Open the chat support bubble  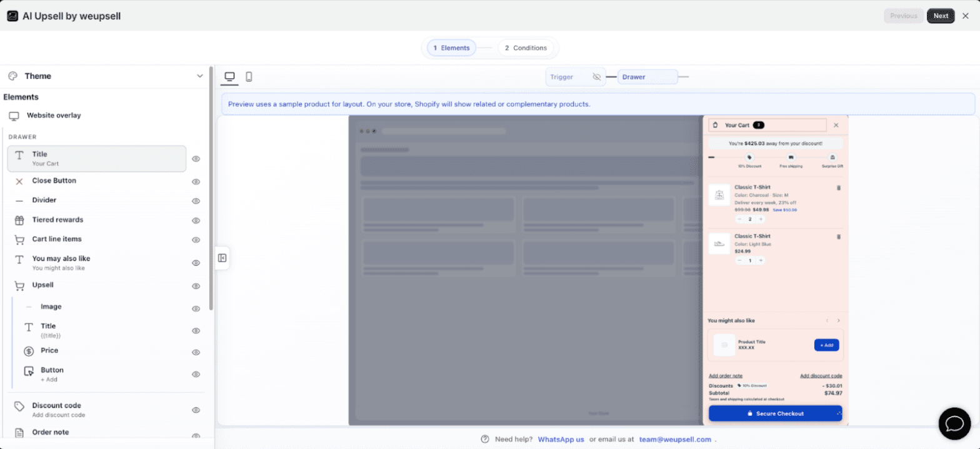pyautogui.click(x=954, y=423)
